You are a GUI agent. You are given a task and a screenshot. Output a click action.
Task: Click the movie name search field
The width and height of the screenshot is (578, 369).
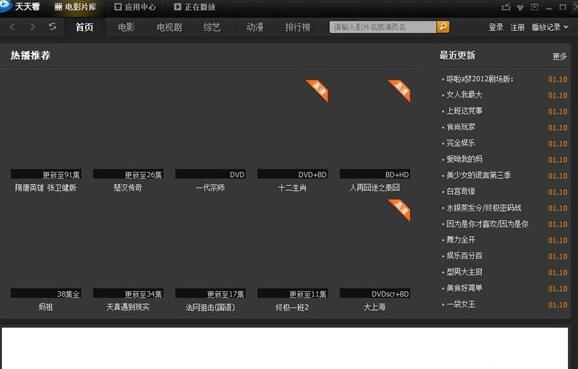383,27
